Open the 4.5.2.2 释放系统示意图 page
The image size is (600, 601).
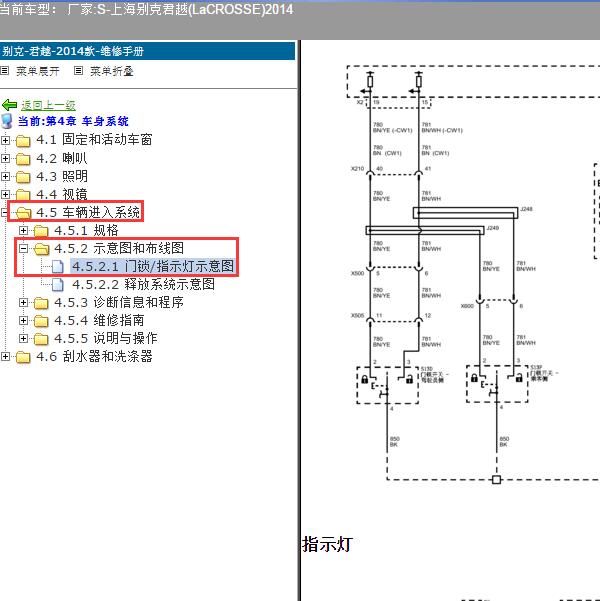[143, 284]
